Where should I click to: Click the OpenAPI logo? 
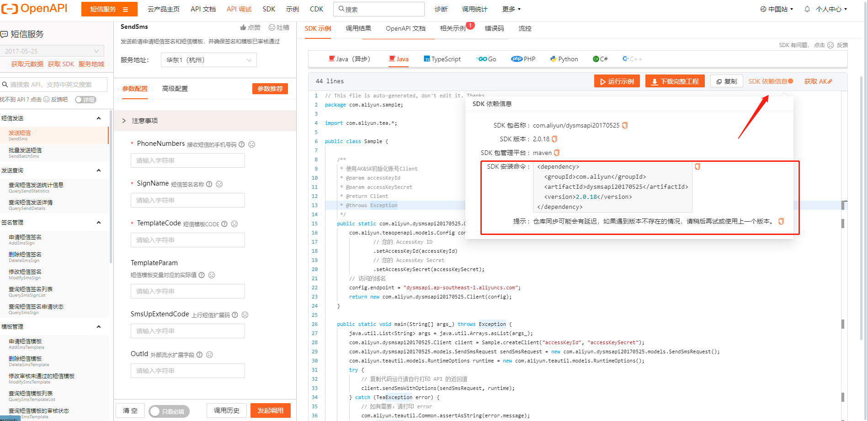tap(34, 9)
